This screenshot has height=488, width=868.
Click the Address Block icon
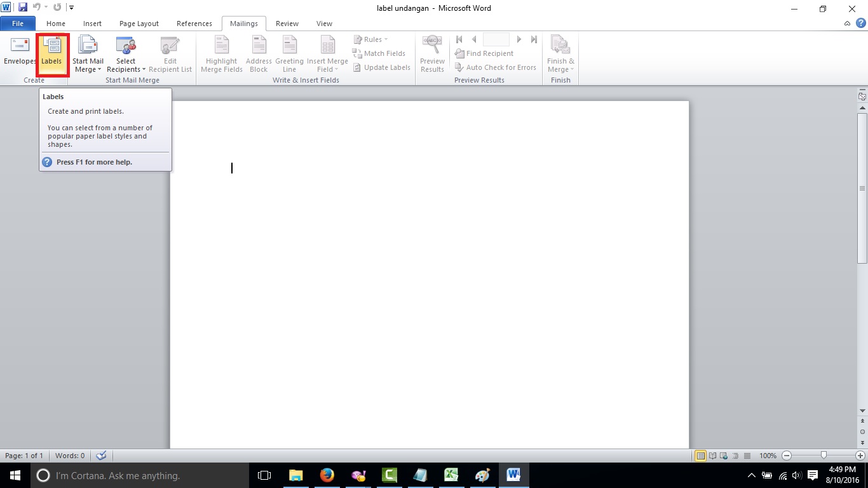(259, 54)
